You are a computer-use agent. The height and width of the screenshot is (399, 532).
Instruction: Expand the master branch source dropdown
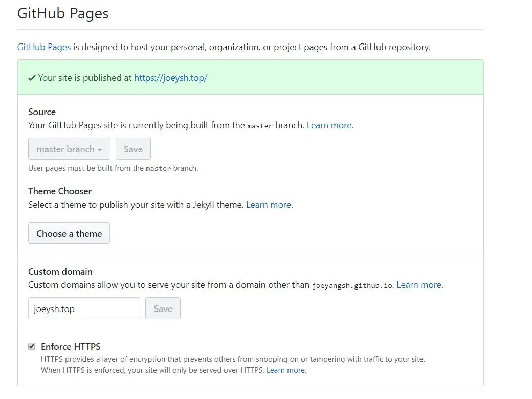click(69, 149)
